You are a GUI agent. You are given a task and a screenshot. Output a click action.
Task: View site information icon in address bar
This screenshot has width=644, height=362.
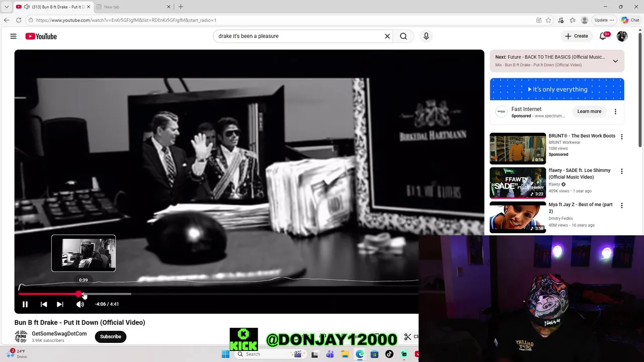31,20
